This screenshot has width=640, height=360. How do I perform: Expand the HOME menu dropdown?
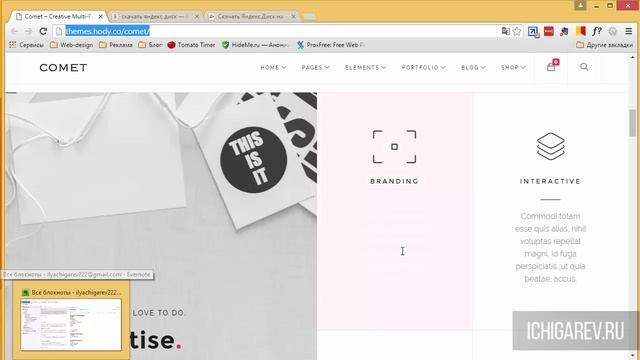coord(273,67)
